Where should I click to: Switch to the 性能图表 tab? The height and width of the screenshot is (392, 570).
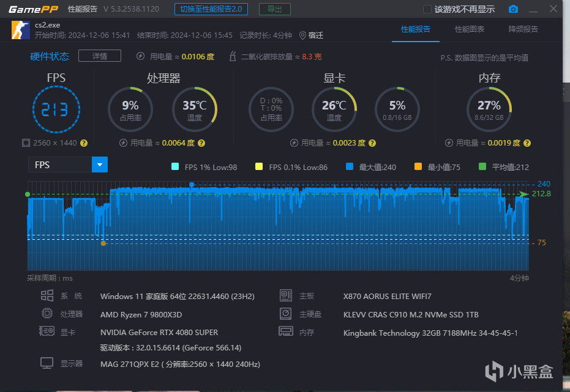[470, 29]
